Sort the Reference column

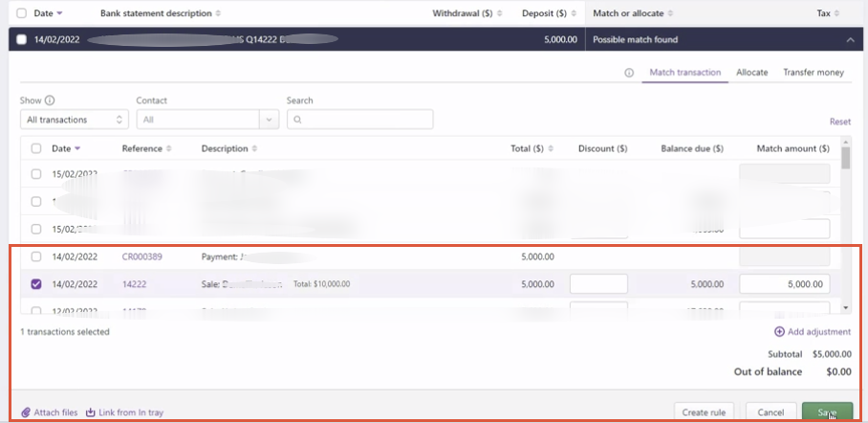pos(169,149)
